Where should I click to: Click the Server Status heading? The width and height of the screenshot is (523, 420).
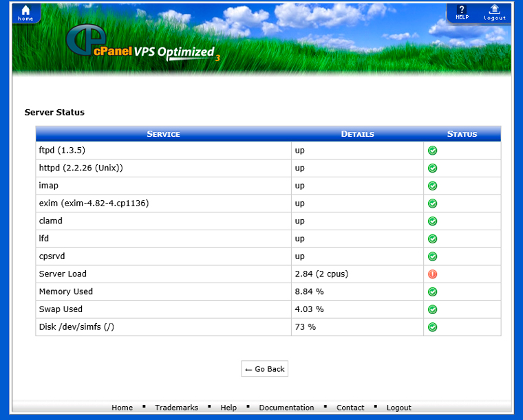54,112
